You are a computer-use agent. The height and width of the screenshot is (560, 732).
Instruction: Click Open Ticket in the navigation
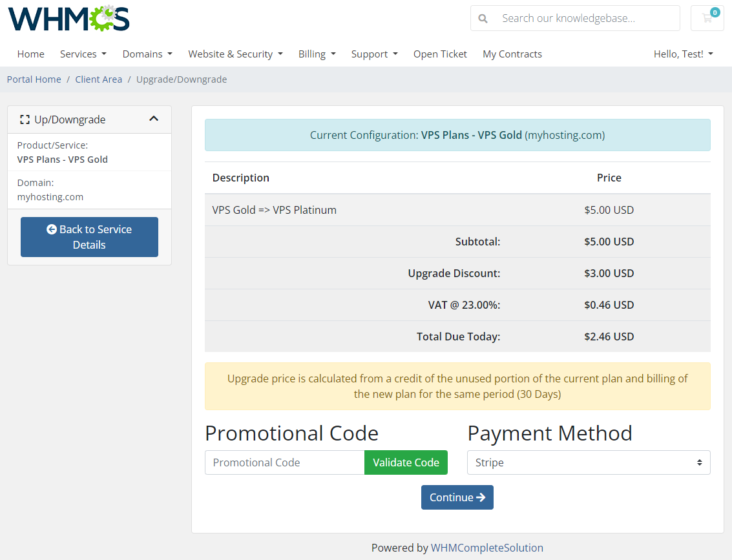tap(440, 54)
